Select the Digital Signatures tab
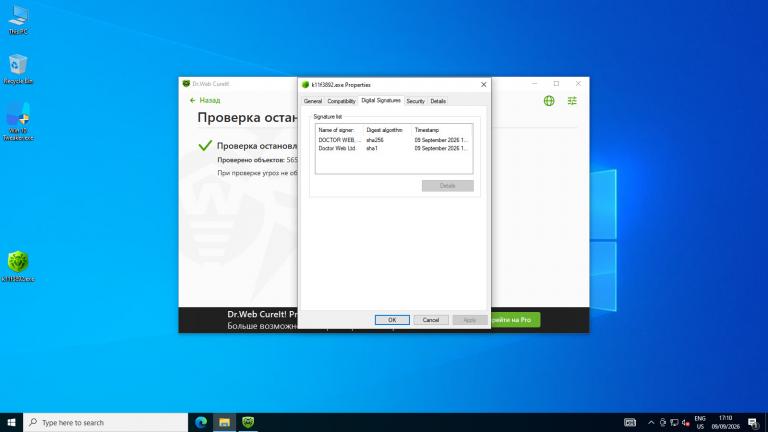 (x=381, y=100)
